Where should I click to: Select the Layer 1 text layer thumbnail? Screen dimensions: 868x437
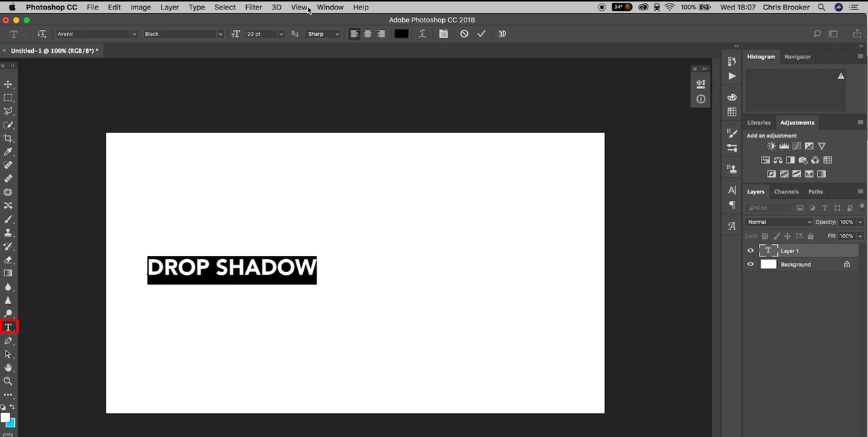click(768, 251)
